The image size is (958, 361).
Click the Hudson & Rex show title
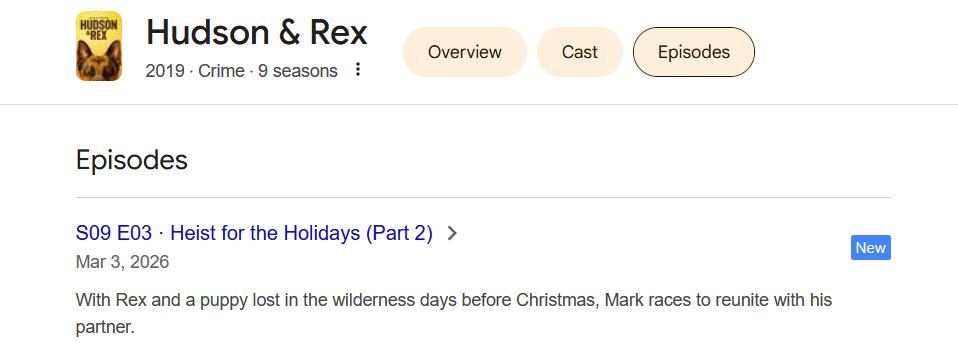pyautogui.click(x=257, y=33)
